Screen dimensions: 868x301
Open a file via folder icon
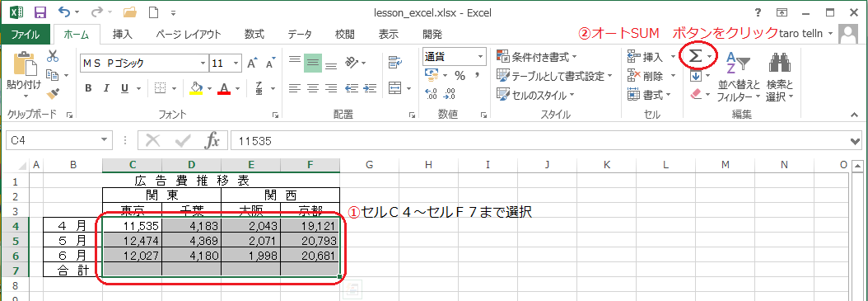point(129,12)
